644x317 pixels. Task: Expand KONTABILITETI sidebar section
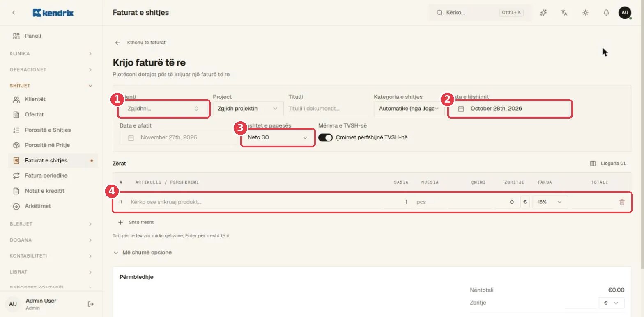point(51,256)
